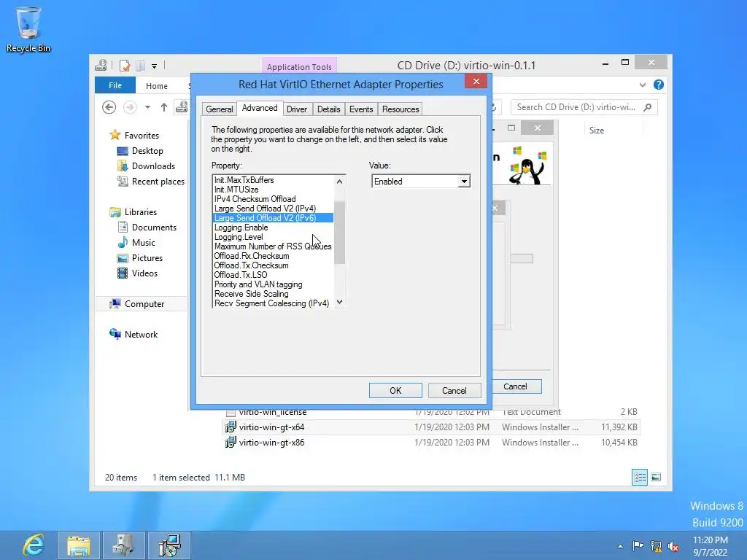747x560 pixels.
Task: Switch to the Details tab
Action: [329, 109]
